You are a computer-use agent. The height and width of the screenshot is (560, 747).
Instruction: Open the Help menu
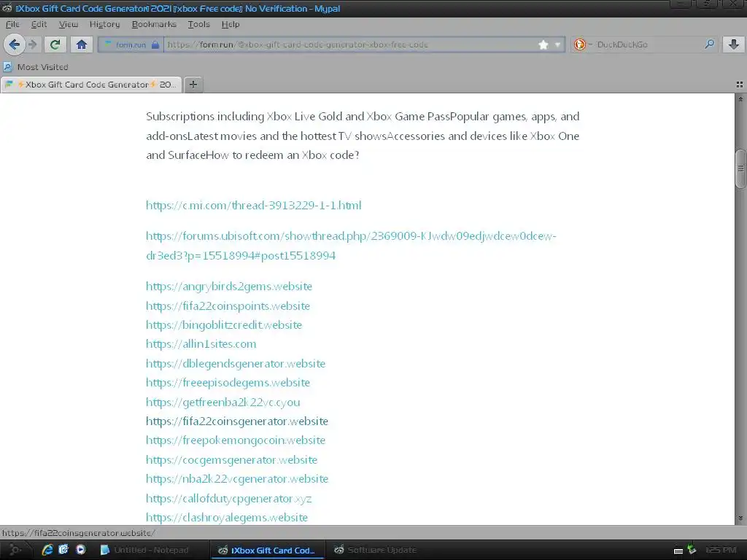[x=230, y=24]
